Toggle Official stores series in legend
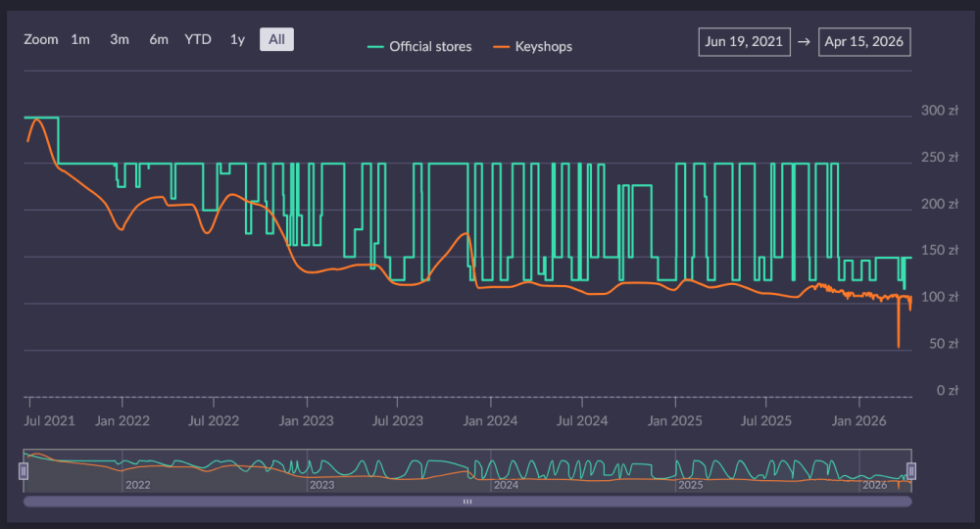The width and height of the screenshot is (980, 529). tap(430, 46)
